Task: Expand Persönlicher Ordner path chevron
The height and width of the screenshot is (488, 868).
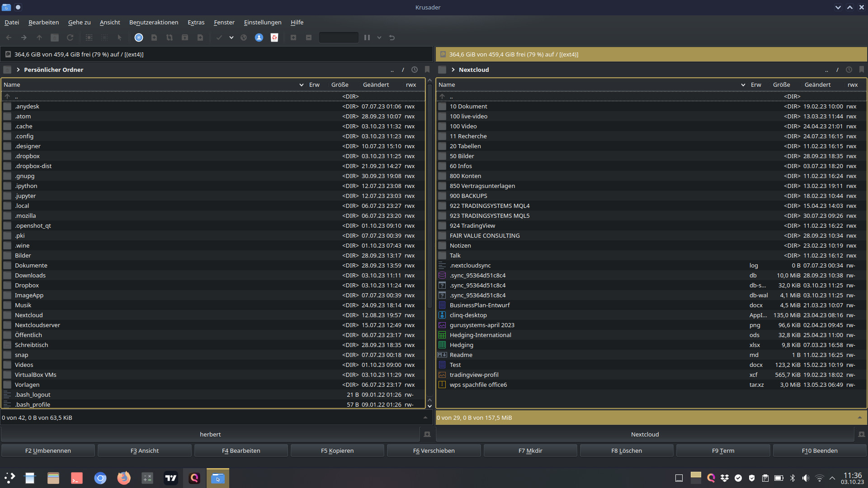Action: [x=18, y=70]
